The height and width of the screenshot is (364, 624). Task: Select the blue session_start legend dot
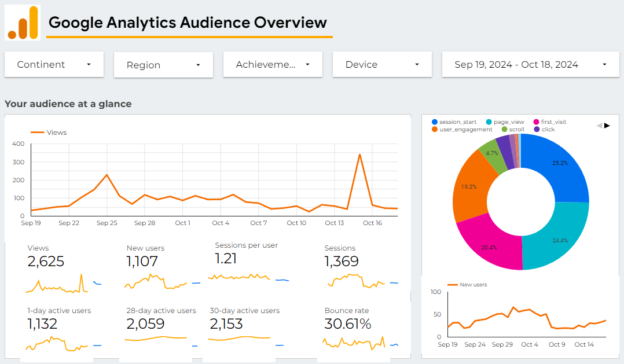pyautogui.click(x=435, y=122)
